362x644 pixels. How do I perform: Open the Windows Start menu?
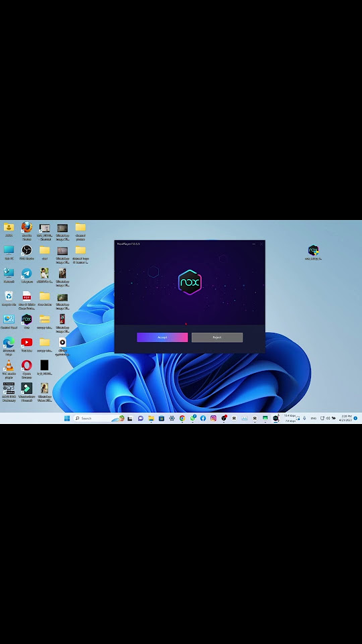coord(67,418)
